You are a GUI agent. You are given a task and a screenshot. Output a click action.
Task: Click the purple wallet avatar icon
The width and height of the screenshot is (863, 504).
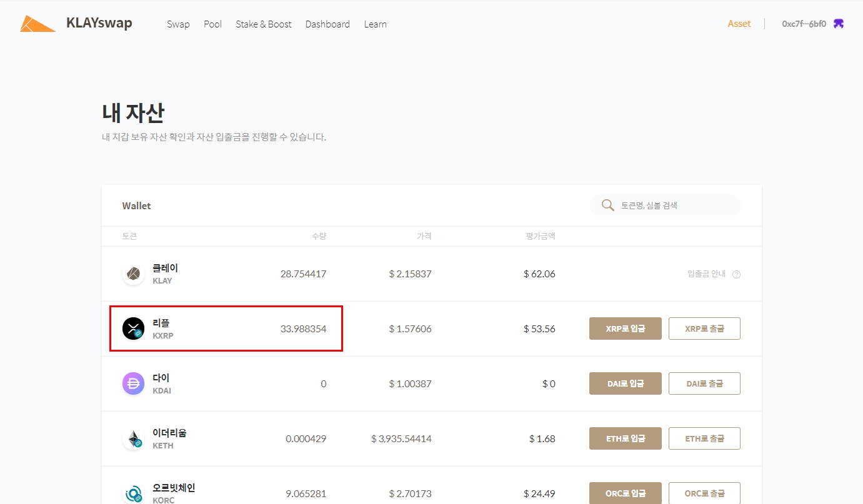839,24
